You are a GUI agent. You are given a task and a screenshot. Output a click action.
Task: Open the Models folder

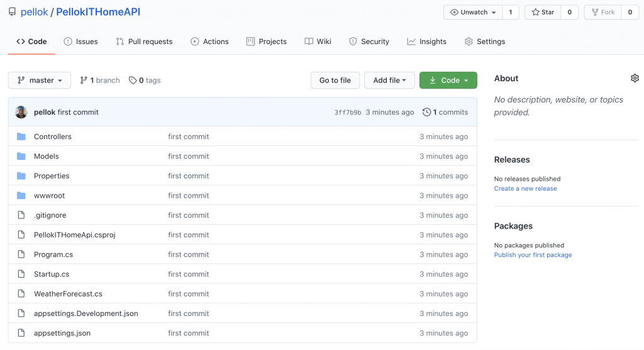point(47,156)
